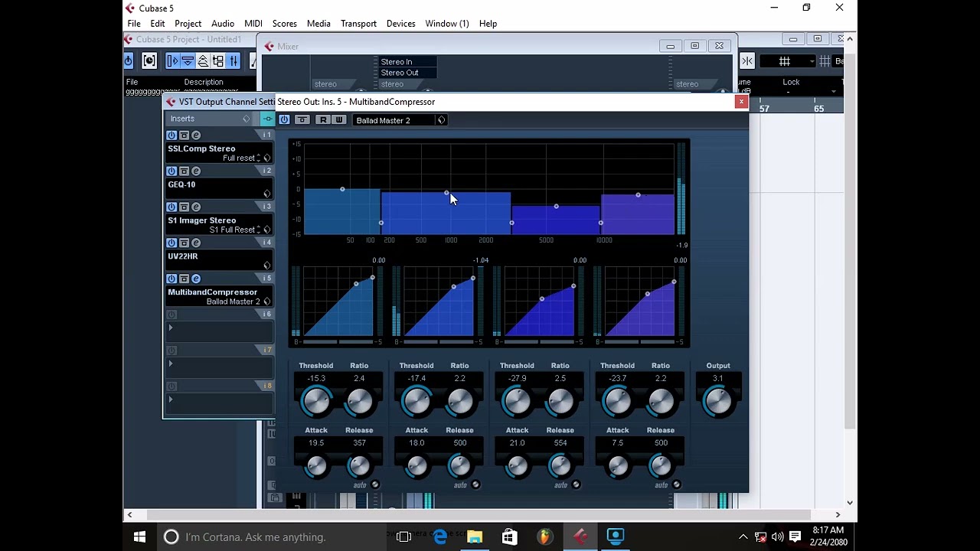Bypass insert i4 UV22HR
This screenshot has width=980, height=551.
[x=184, y=243]
